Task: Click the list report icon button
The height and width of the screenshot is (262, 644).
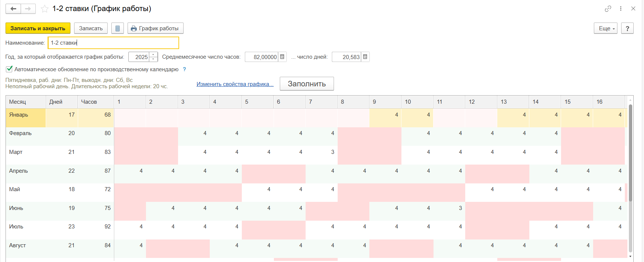Action: point(118,28)
